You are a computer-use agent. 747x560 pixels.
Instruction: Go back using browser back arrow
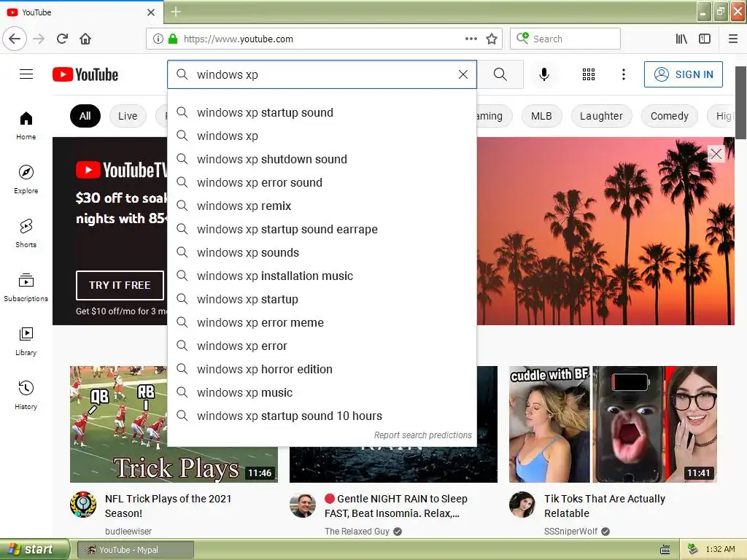(15, 39)
